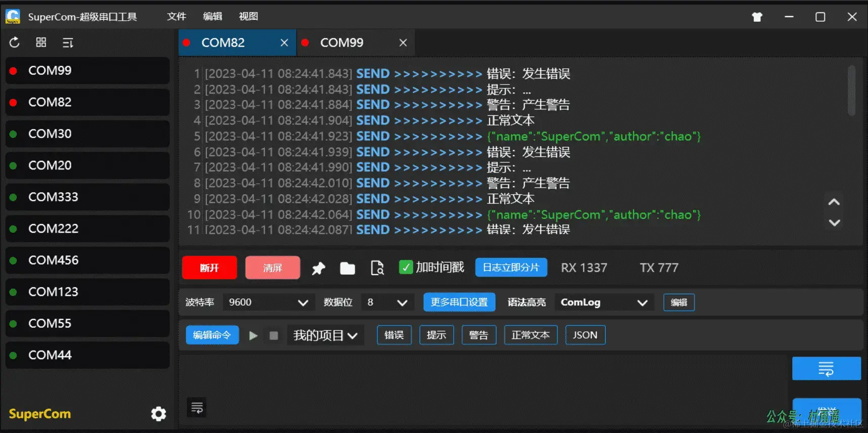The height and width of the screenshot is (433, 868).
Task: Click 编辑 button beside ComLog
Action: (679, 302)
